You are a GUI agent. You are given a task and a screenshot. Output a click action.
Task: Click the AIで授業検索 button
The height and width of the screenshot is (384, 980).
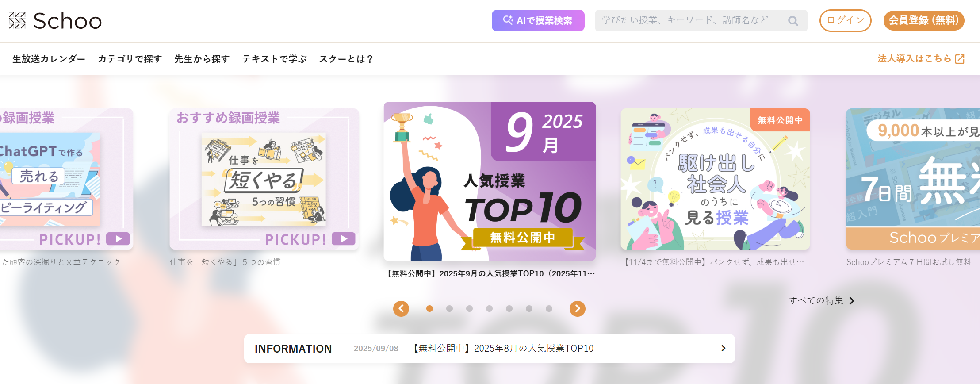coord(538,21)
